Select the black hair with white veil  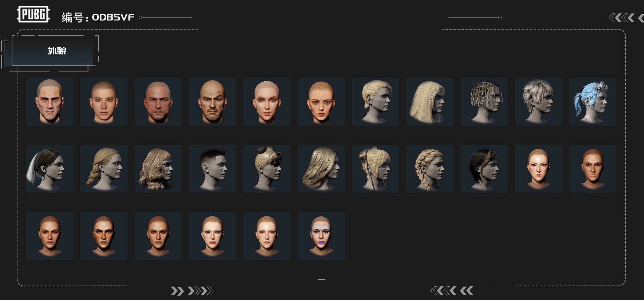coord(50,169)
